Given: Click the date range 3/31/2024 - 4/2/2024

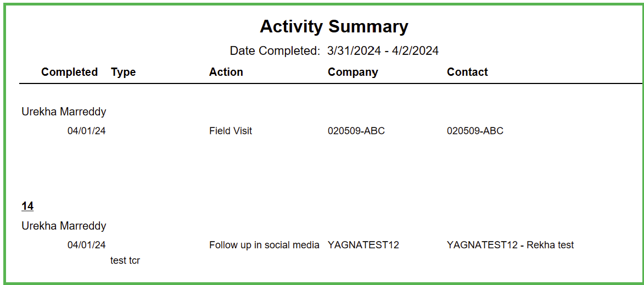Looking at the screenshot, I should coord(383,51).
